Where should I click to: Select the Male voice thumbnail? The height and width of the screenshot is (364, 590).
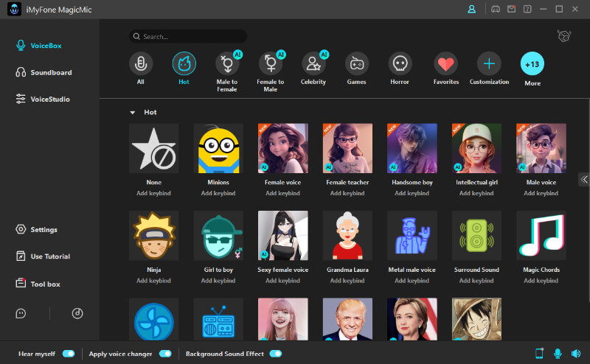[541, 149]
